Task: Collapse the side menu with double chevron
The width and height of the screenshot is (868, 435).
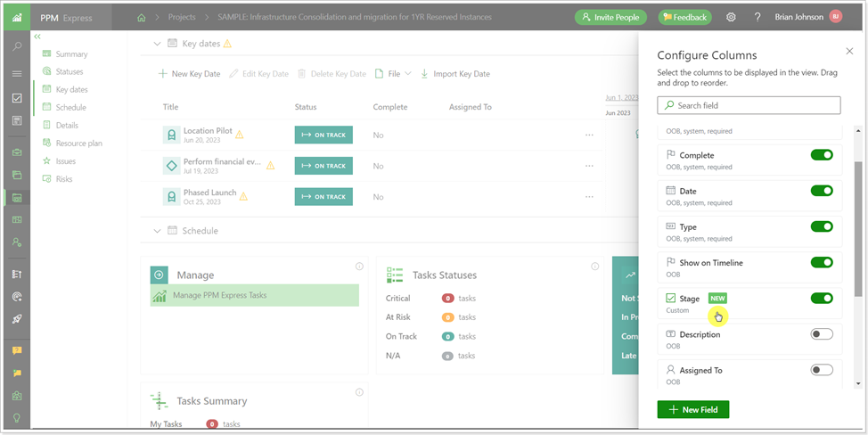Action: pyautogui.click(x=37, y=37)
